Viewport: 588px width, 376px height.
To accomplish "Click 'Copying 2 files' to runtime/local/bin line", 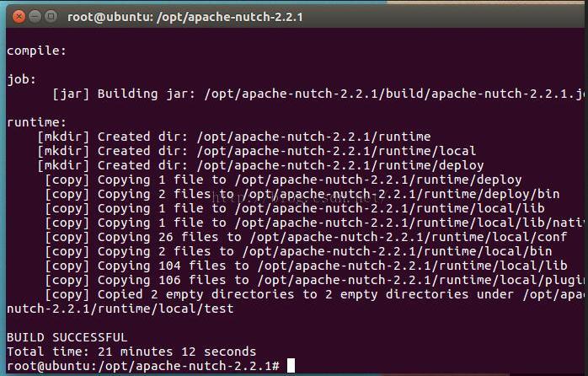I will [298, 251].
